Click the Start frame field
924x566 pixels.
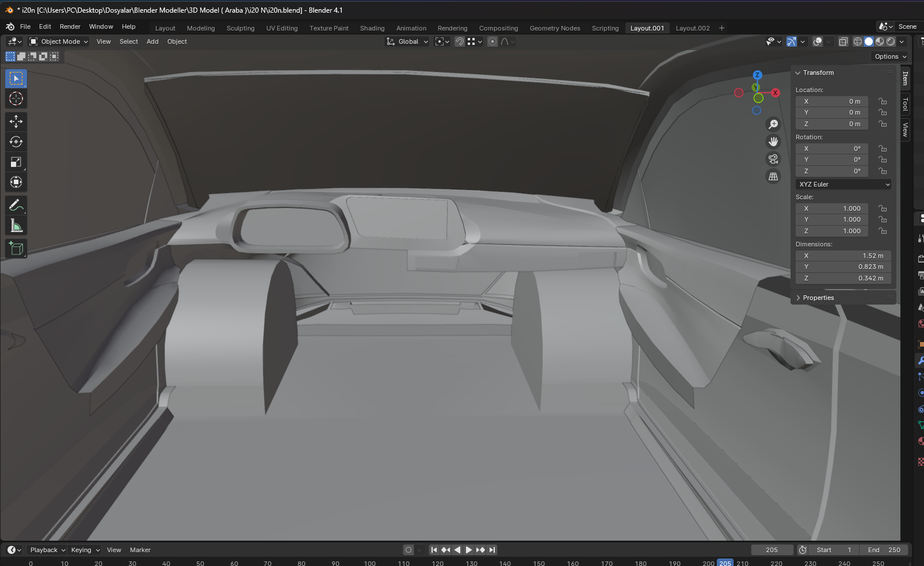click(x=834, y=550)
